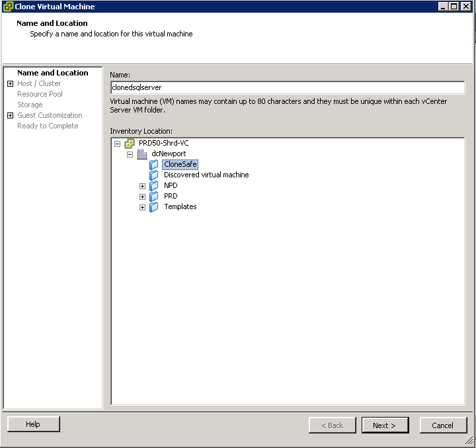Viewport: 476px width, 448px height.
Task: Click the CloneSafe folder icon
Action: tap(154, 165)
